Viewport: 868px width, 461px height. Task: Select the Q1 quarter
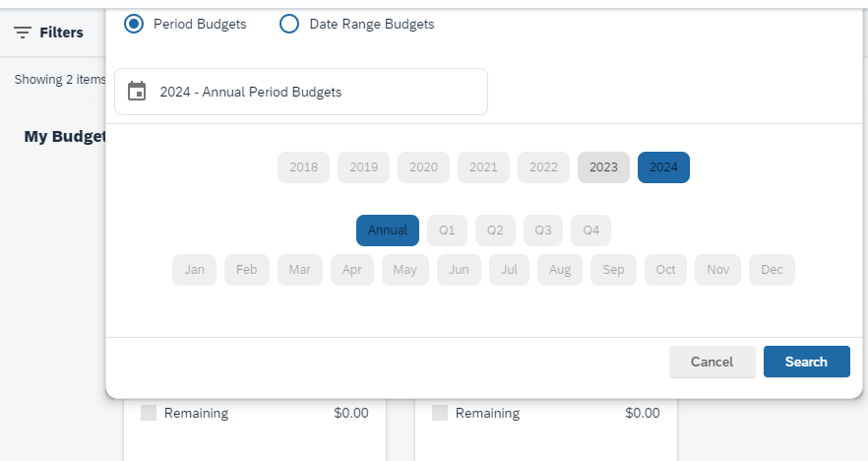click(x=447, y=230)
